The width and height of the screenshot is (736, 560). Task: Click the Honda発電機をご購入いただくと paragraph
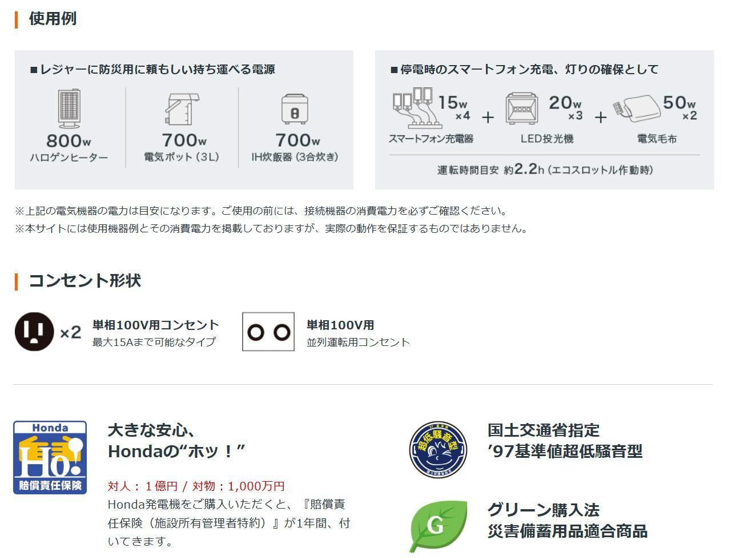(x=229, y=523)
